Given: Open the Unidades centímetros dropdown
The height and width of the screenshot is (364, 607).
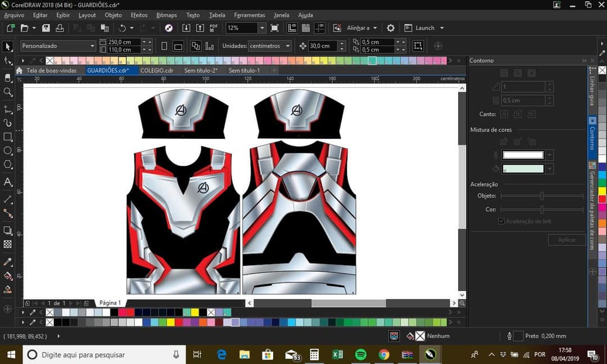Looking at the screenshot, I should tap(288, 46).
